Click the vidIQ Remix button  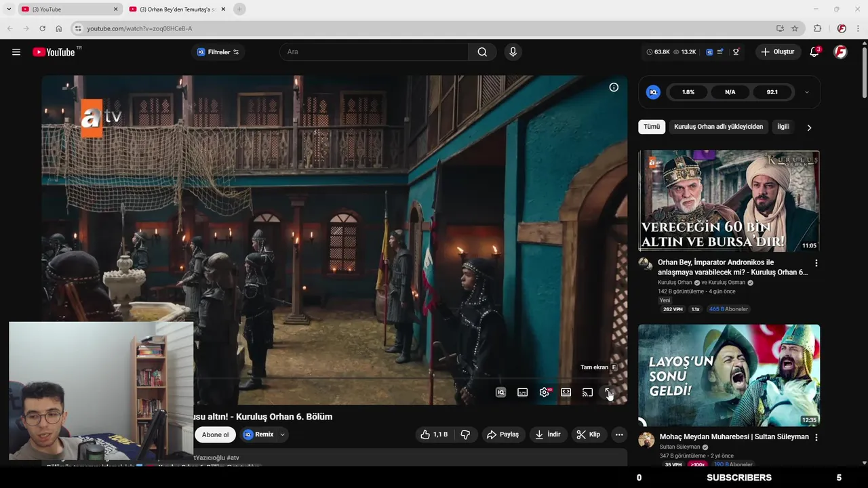coord(258,434)
